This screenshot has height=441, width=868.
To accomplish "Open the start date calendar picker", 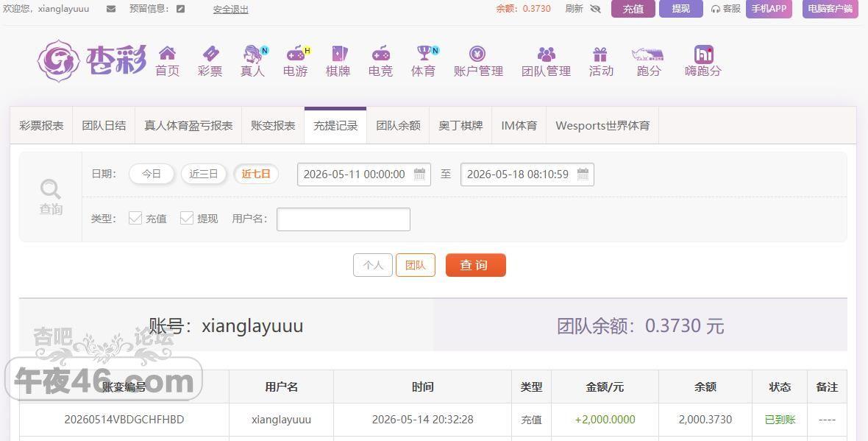I will click(419, 174).
